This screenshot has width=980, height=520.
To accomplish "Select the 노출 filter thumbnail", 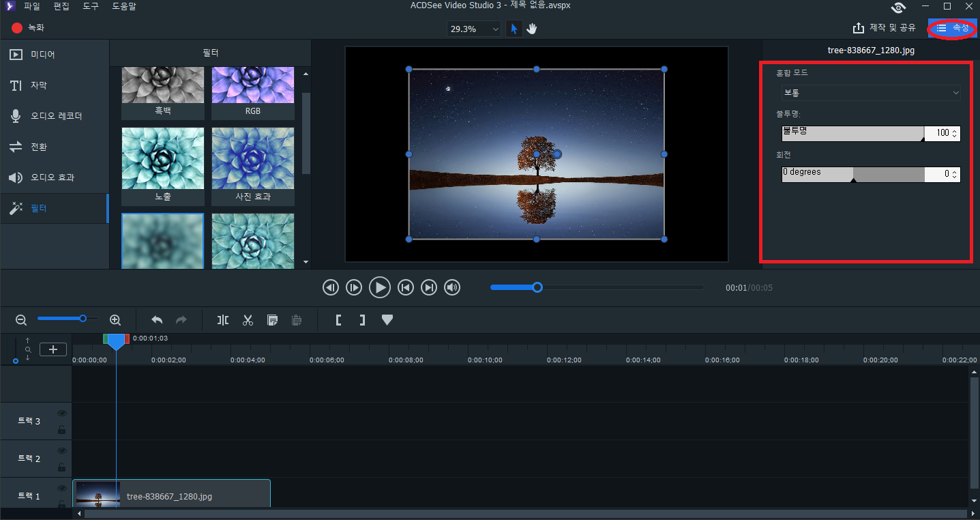I will 163,166.
